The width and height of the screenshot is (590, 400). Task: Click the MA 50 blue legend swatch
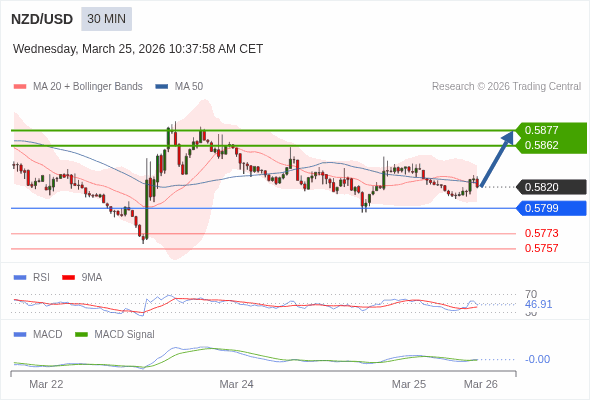pyautogui.click(x=162, y=87)
